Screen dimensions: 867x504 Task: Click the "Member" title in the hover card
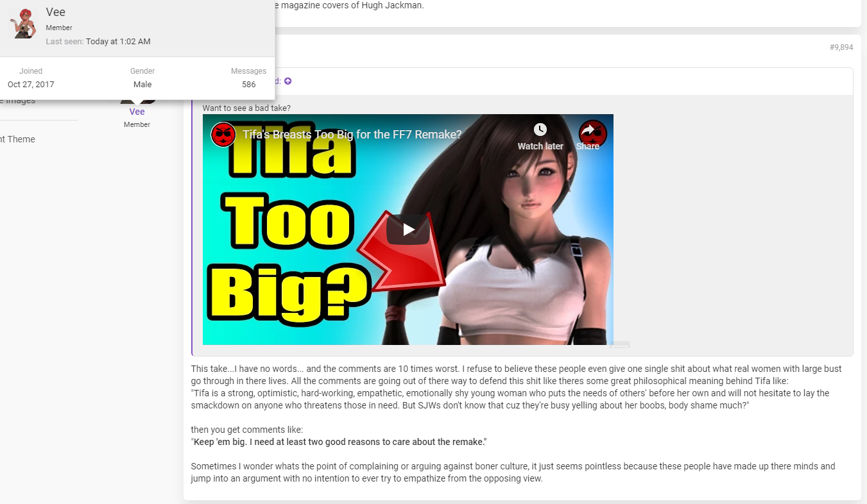tap(59, 28)
